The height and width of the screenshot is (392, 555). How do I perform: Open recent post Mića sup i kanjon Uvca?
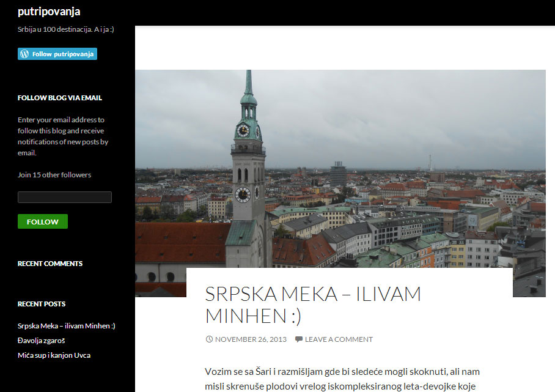54,355
